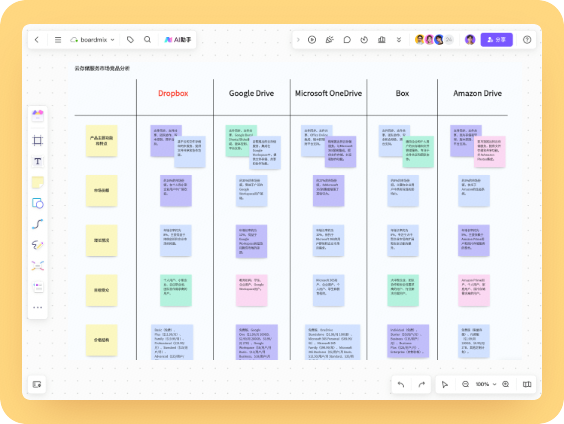Select the Microsoft OneDrive column header

pyautogui.click(x=328, y=94)
